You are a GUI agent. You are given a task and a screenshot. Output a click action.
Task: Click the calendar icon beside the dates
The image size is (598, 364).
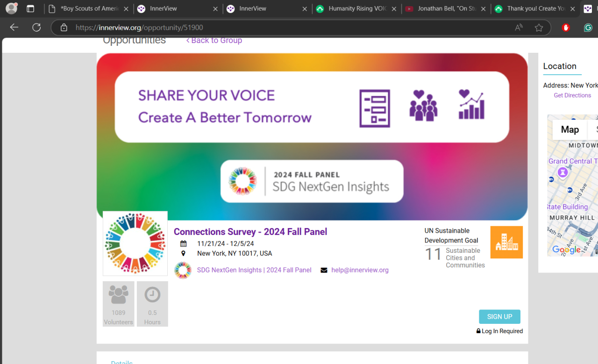184,243
